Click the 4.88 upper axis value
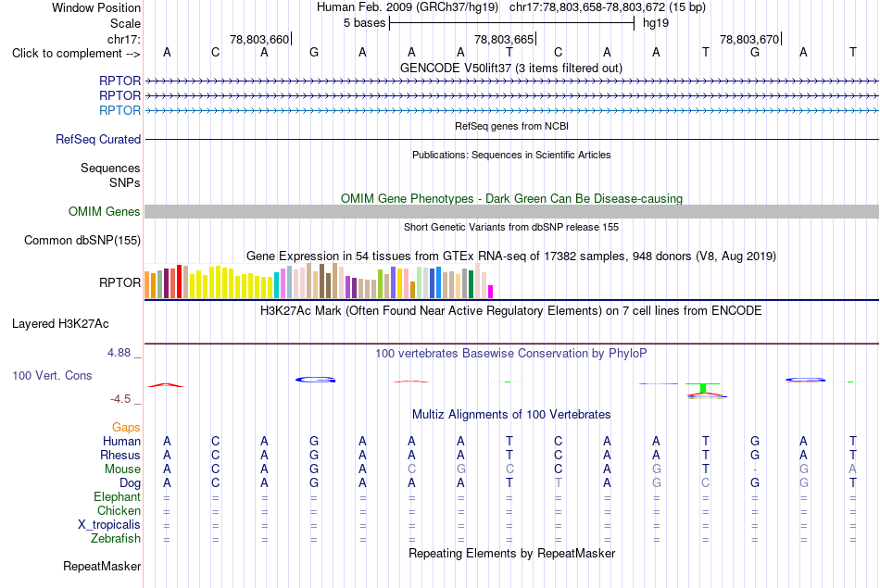The height and width of the screenshot is (588, 880). click(x=119, y=353)
